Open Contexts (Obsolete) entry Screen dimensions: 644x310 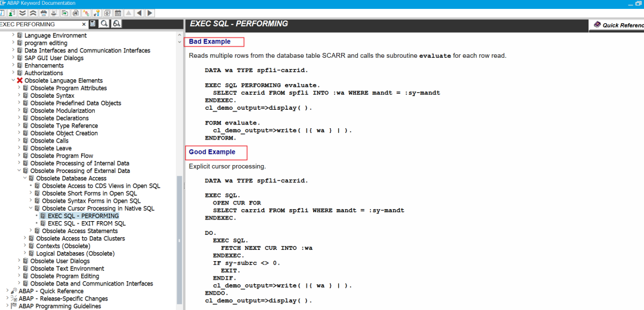(x=63, y=246)
